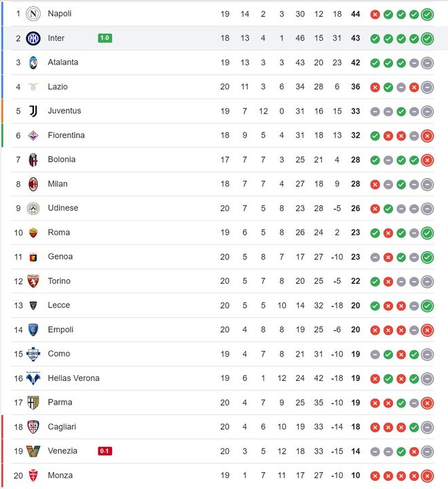Click the Hellas Verona crest icon

33,378
